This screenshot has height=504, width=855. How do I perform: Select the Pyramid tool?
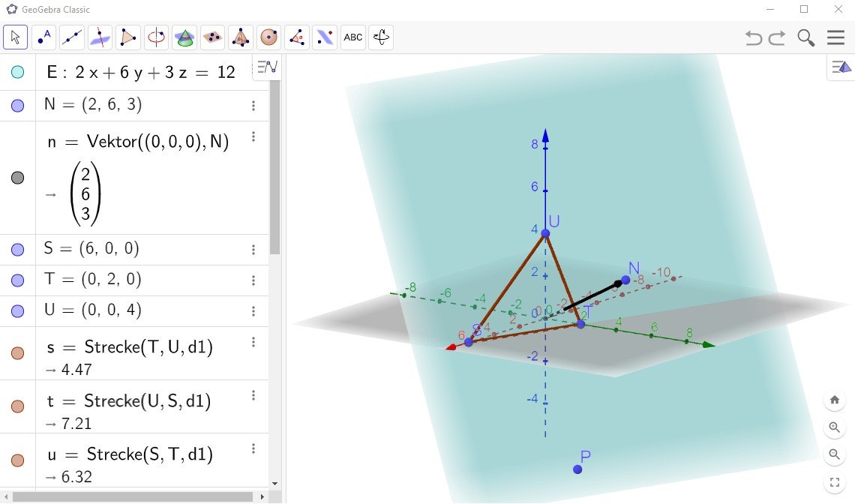pyautogui.click(x=240, y=37)
